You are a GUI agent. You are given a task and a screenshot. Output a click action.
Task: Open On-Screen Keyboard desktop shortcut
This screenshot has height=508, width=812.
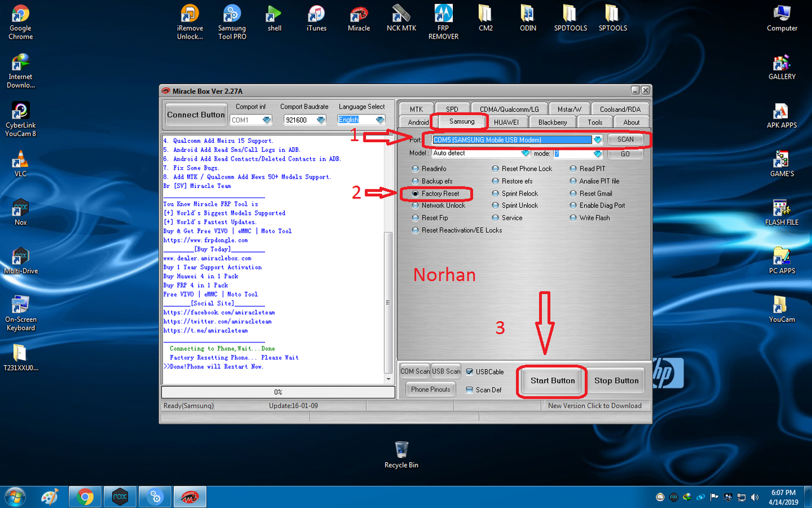[x=20, y=313]
